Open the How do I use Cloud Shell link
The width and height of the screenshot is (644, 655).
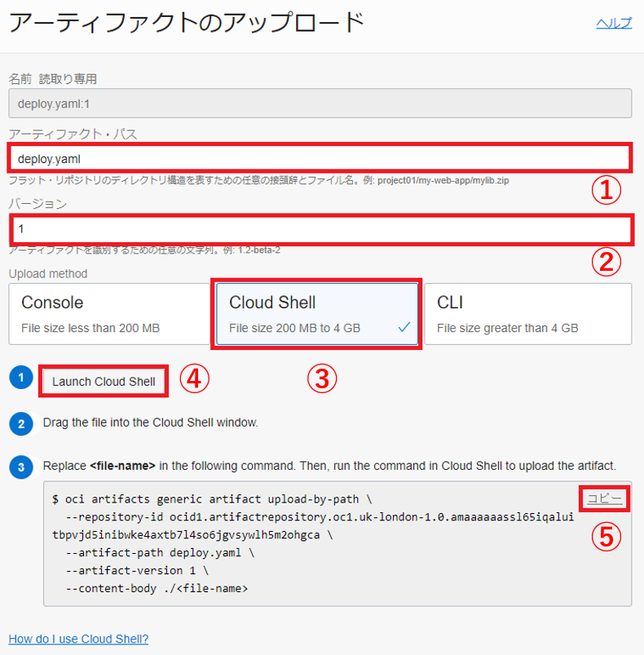coord(78,639)
